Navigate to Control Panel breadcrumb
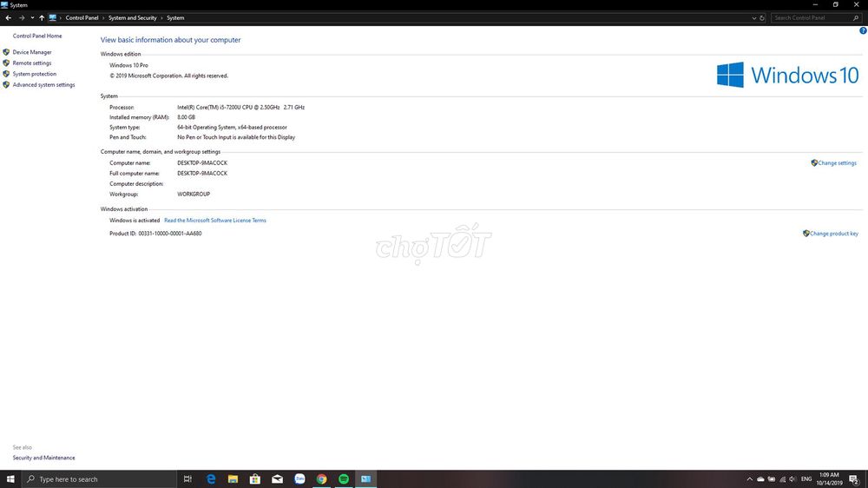 pos(82,17)
